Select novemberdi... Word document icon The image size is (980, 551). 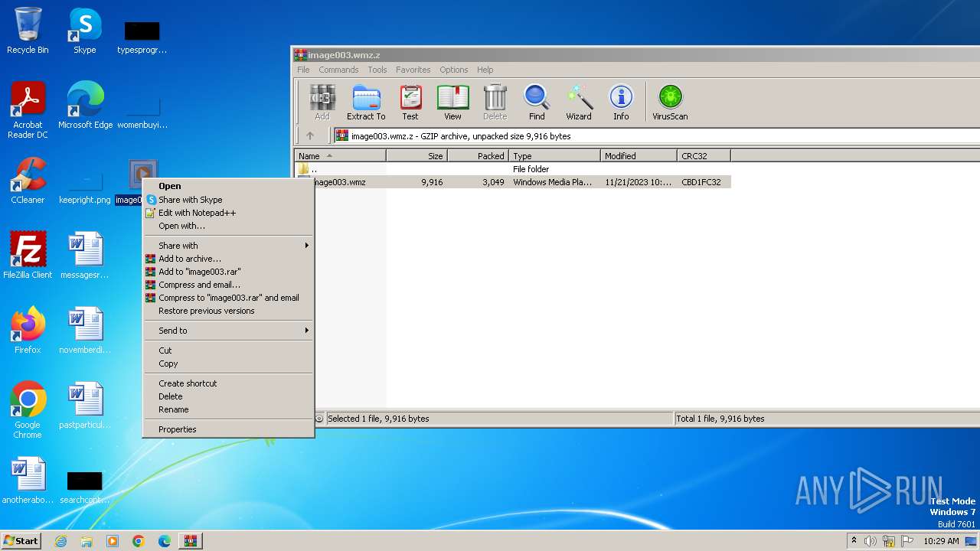85,331
